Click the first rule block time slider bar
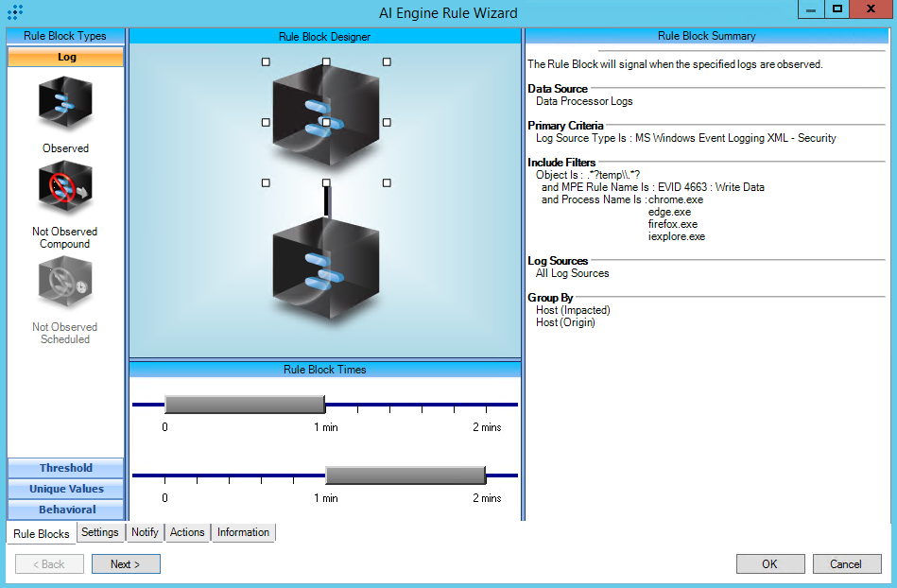This screenshot has width=897, height=588. tap(245, 405)
